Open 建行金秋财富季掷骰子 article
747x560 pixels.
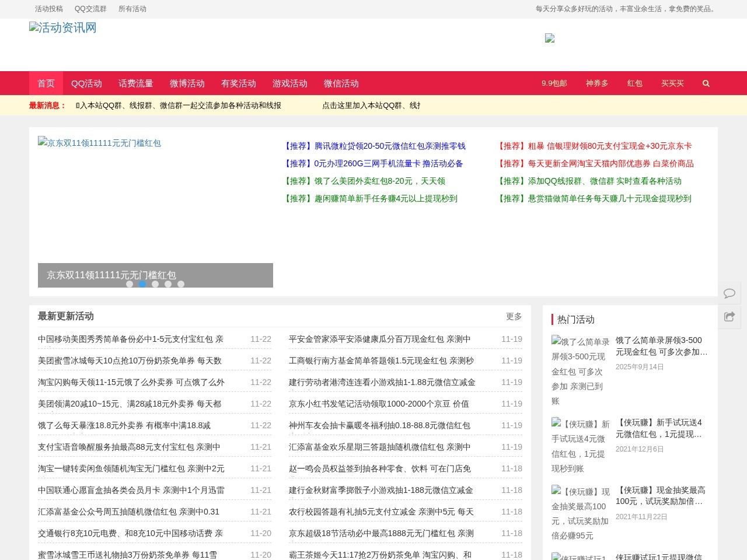[x=381, y=490]
